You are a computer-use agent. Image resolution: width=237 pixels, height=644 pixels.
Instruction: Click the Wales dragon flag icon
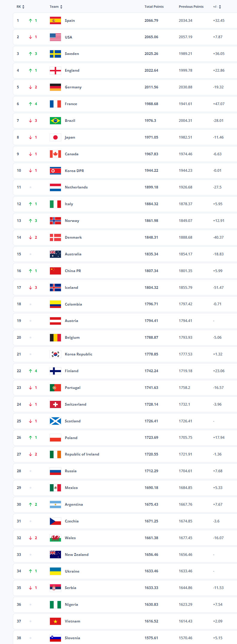tap(55, 538)
